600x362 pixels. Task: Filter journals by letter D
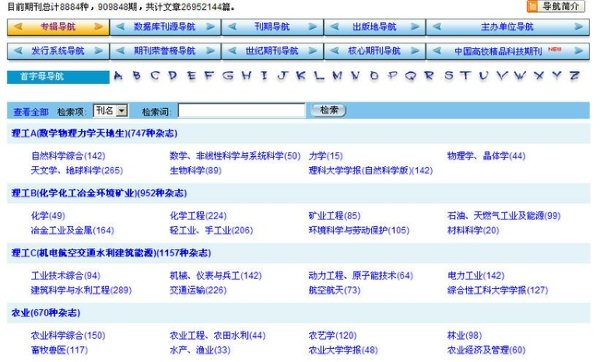(173, 76)
